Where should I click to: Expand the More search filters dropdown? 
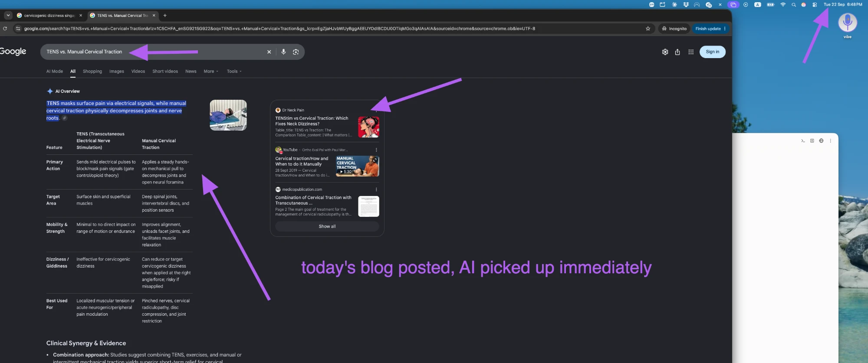(211, 72)
